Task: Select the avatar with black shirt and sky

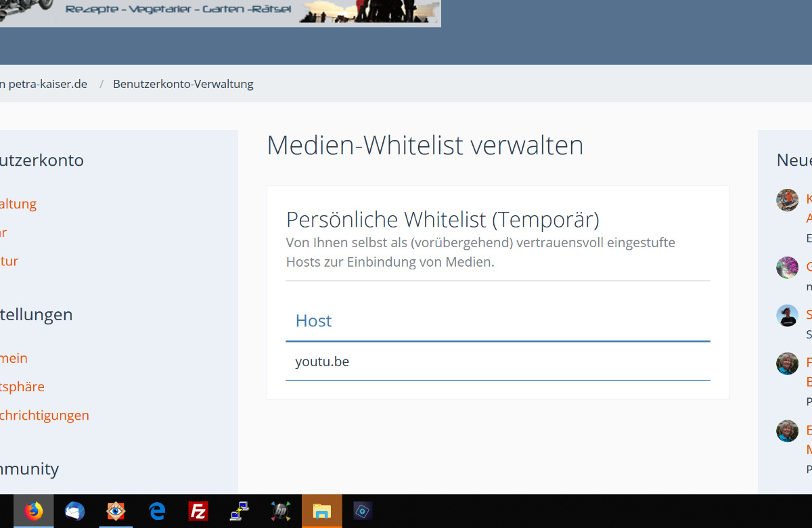Action: click(x=787, y=315)
